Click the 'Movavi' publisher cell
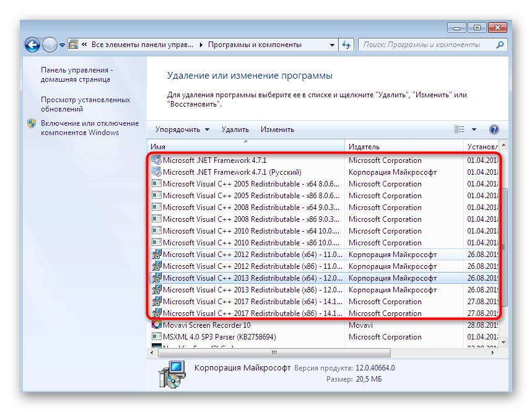This screenshot has width=532, height=412. click(360, 325)
